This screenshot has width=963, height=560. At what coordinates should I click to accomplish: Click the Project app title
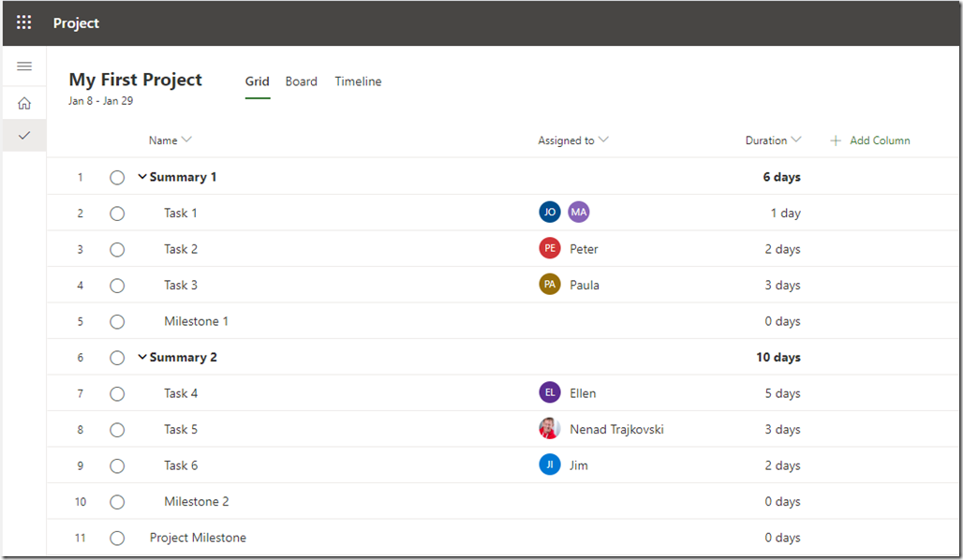[x=76, y=23]
